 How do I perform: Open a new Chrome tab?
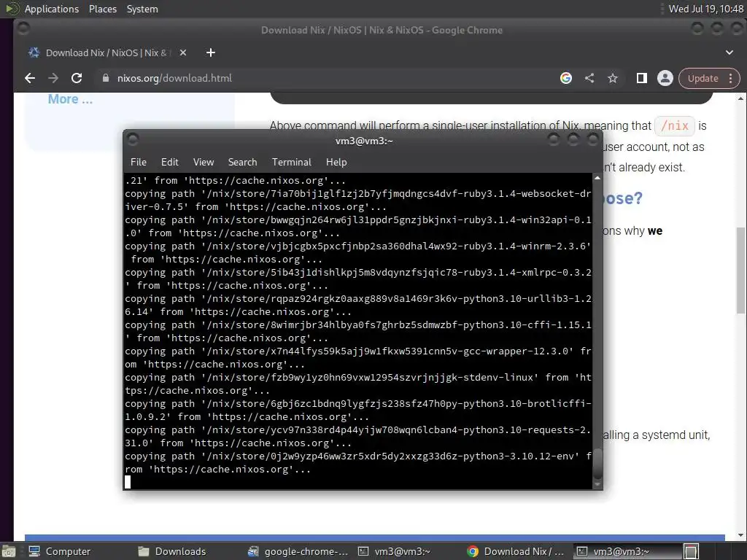(211, 52)
